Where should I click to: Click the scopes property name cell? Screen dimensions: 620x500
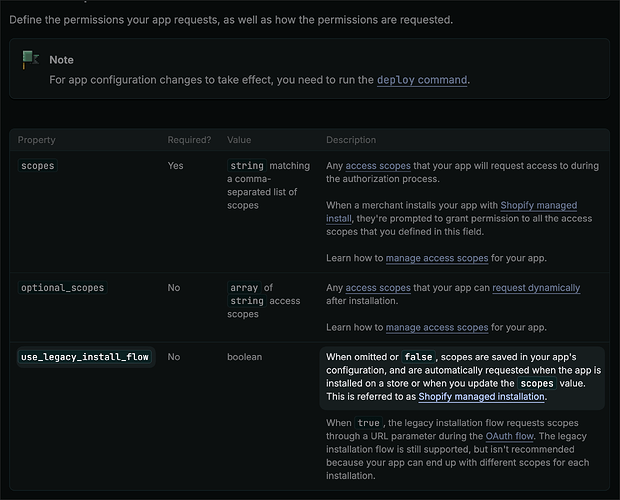coord(37,166)
